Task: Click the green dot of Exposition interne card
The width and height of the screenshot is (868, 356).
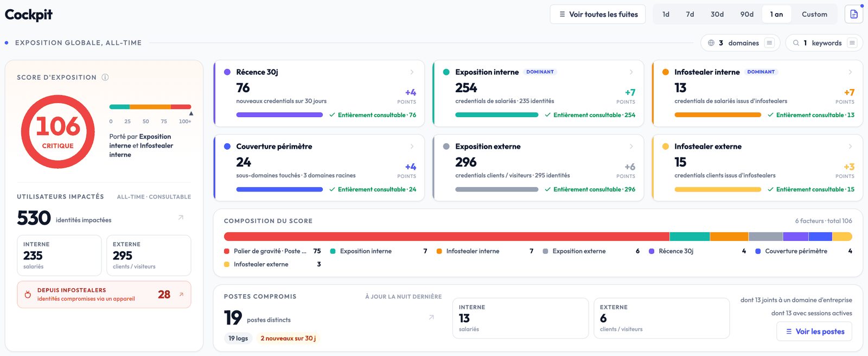Action: pos(446,72)
